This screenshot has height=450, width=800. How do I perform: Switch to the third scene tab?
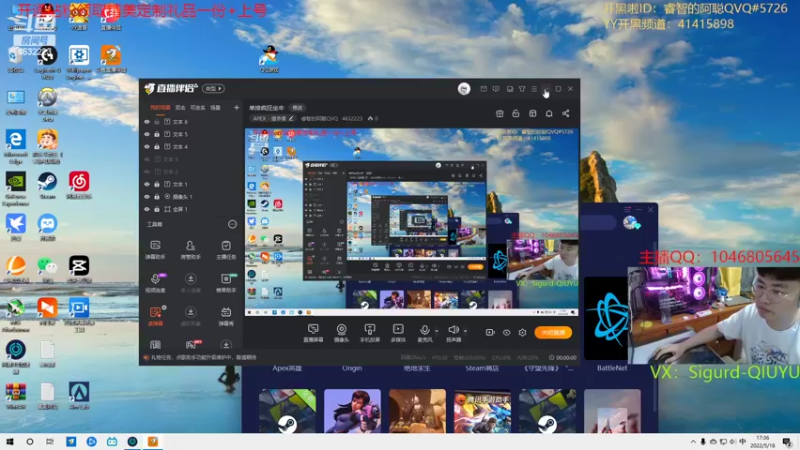tap(197, 108)
